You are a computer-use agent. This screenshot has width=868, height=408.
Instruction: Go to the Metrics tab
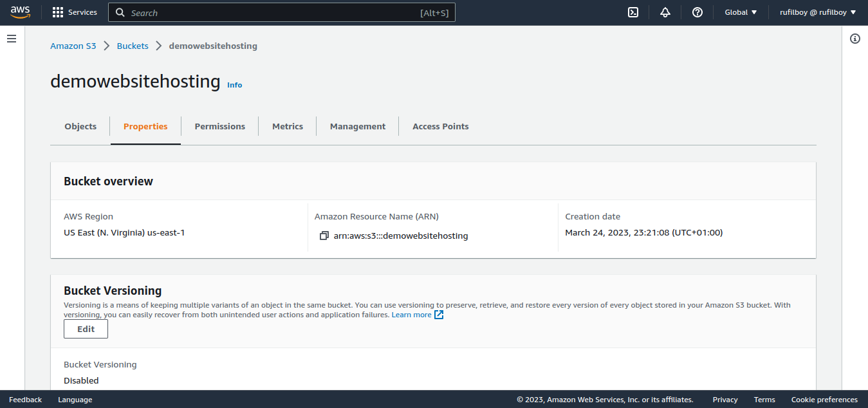click(288, 126)
